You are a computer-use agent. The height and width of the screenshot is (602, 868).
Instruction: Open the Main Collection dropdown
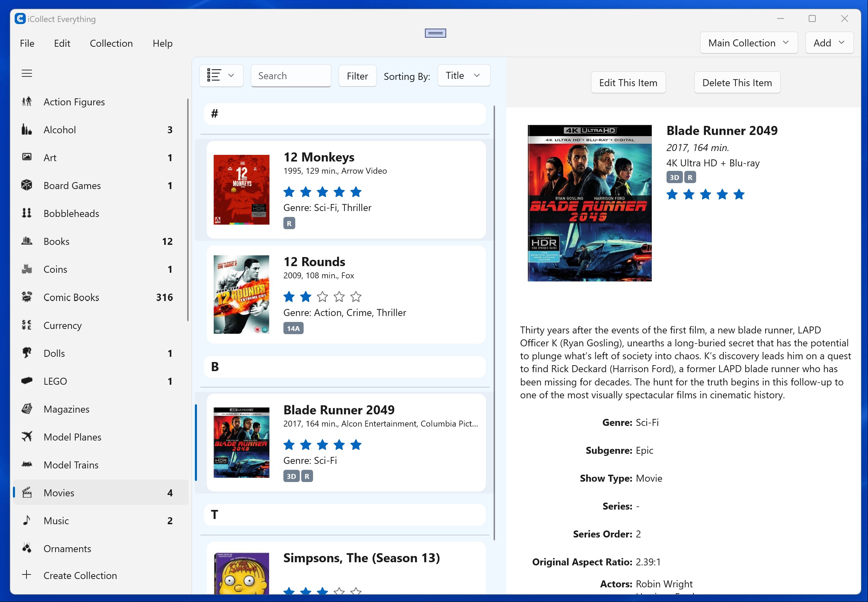pyautogui.click(x=748, y=43)
